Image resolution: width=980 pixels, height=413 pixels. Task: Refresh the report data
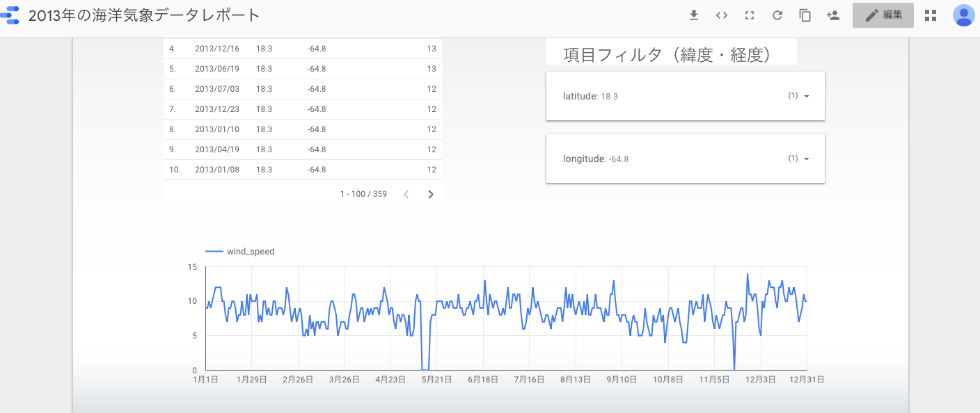(x=777, y=15)
